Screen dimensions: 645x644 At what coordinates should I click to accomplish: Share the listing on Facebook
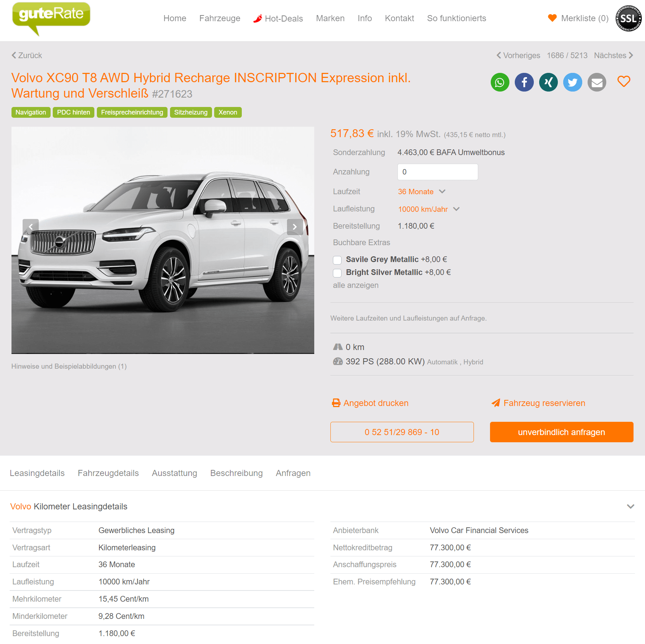524,82
